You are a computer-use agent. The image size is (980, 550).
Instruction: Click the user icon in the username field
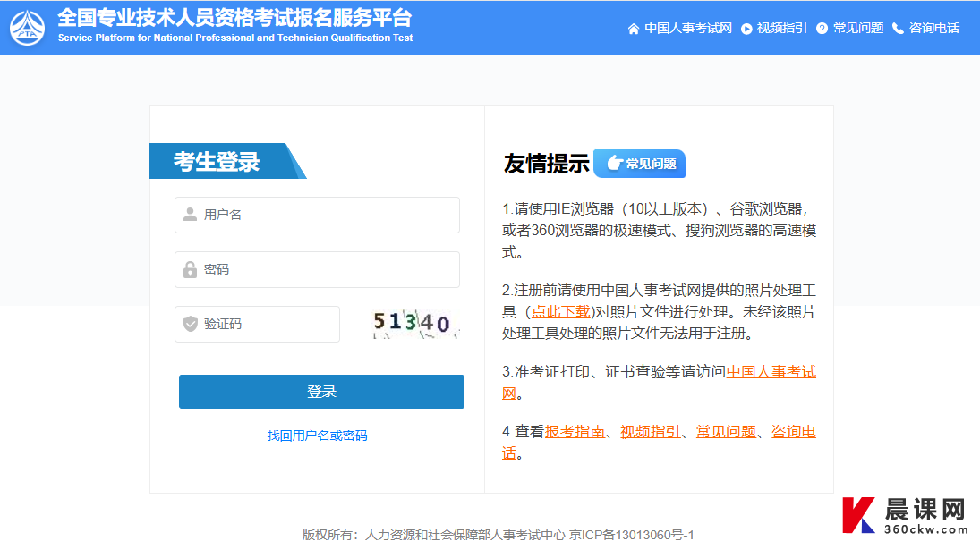pyautogui.click(x=190, y=215)
